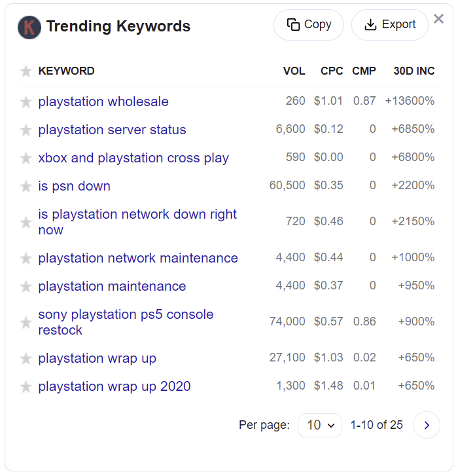
Task: Open the Per page dropdown
Action: click(x=319, y=425)
